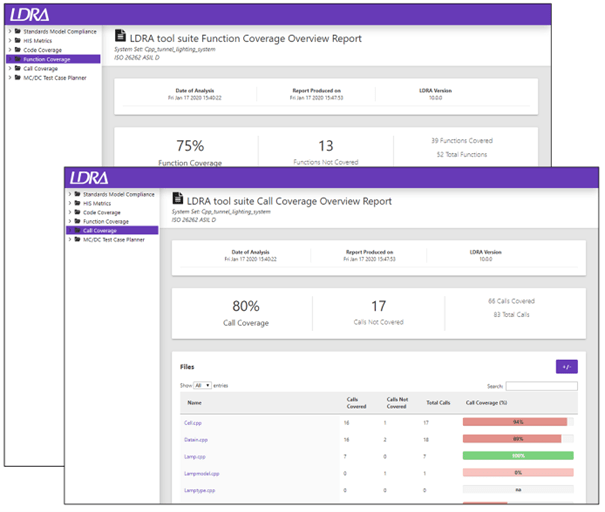Click folder icon next to MC/DC Test Case Planner in front window
The width and height of the screenshot is (605, 512).
tap(77, 239)
